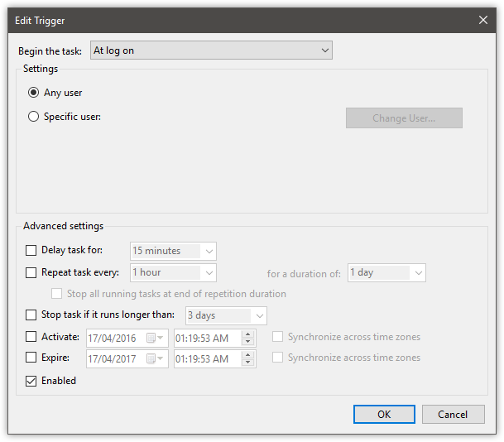This screenshot has height=442, width=504.
Task: Increase the Activate time with up arrow
Action: (x=247, y=334)
